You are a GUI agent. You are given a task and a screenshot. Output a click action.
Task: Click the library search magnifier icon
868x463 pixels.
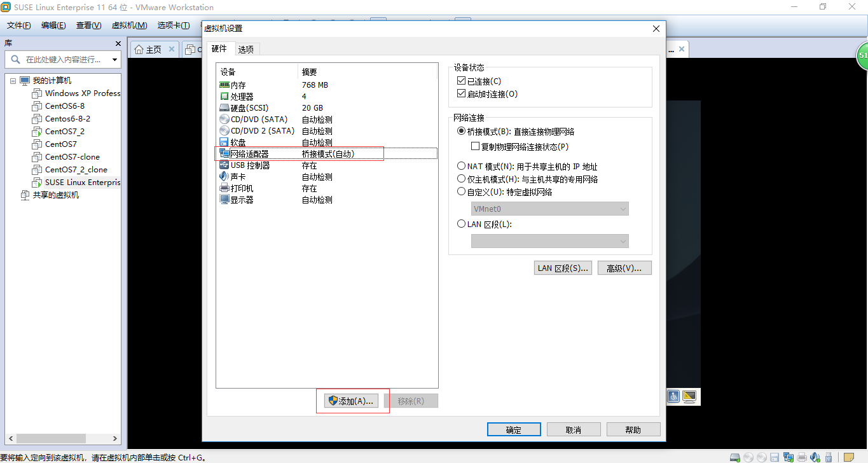click(15, 59)
